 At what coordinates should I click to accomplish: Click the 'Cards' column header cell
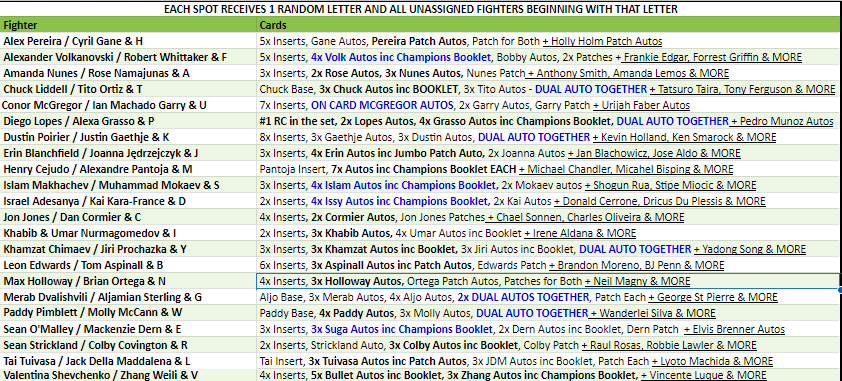click(549, 25)
